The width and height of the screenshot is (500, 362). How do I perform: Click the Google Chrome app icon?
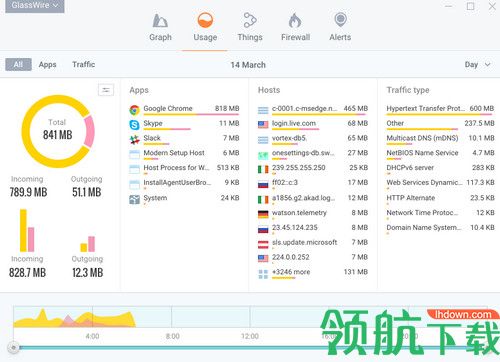[134, 110]
